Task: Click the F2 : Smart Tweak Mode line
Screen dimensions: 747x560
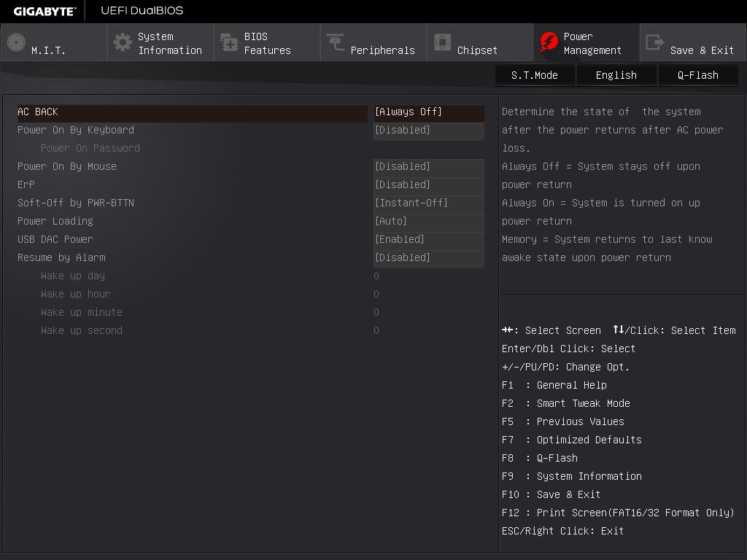Action: point(566,403)
